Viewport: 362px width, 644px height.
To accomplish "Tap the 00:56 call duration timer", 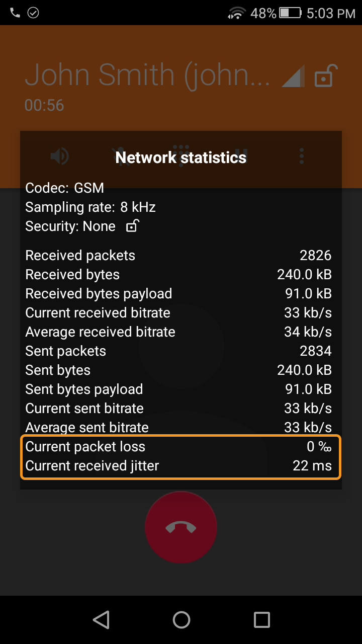I will tap(44, 105).
